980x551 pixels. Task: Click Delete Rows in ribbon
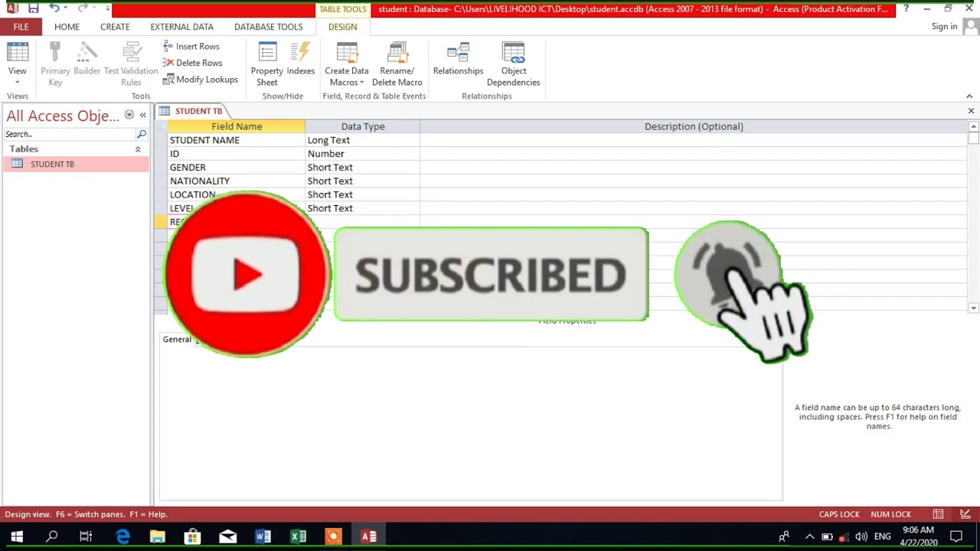pos(193,63)
